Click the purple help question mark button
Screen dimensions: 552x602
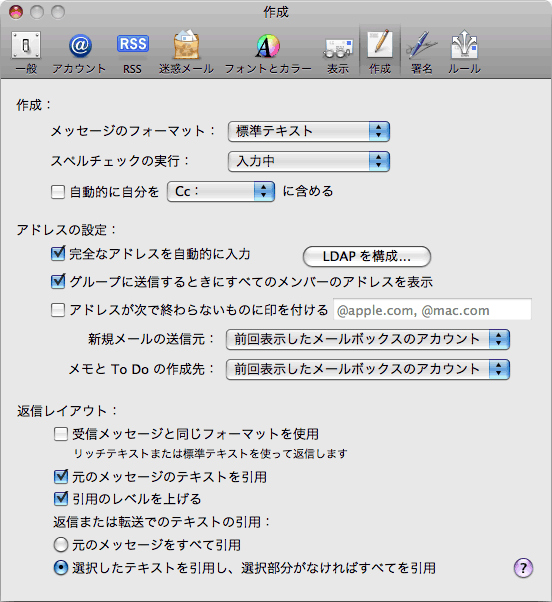pos(523,567)
